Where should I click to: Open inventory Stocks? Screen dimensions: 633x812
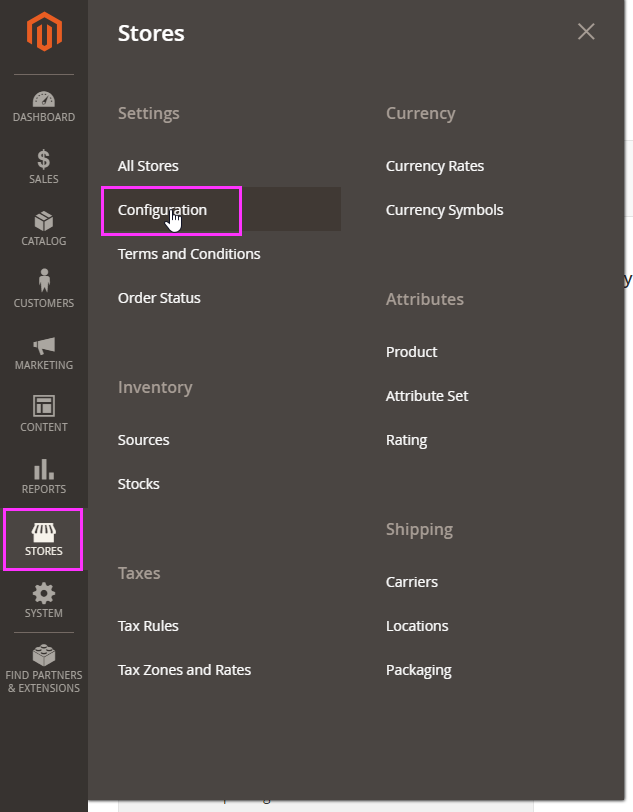[x=138, y=484]
